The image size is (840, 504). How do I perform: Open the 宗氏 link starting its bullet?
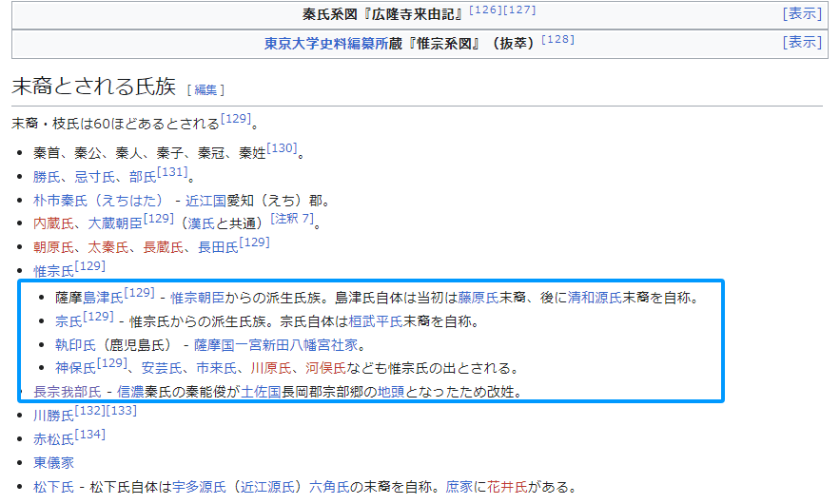68,321
